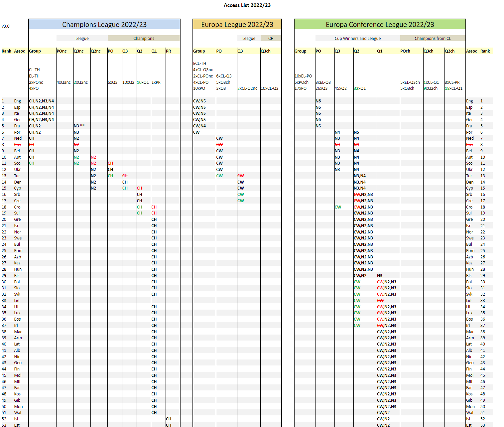Click the Champions League 2022/23 blue header
Viewport: 504px width, 427px height.
click(104, 25)
